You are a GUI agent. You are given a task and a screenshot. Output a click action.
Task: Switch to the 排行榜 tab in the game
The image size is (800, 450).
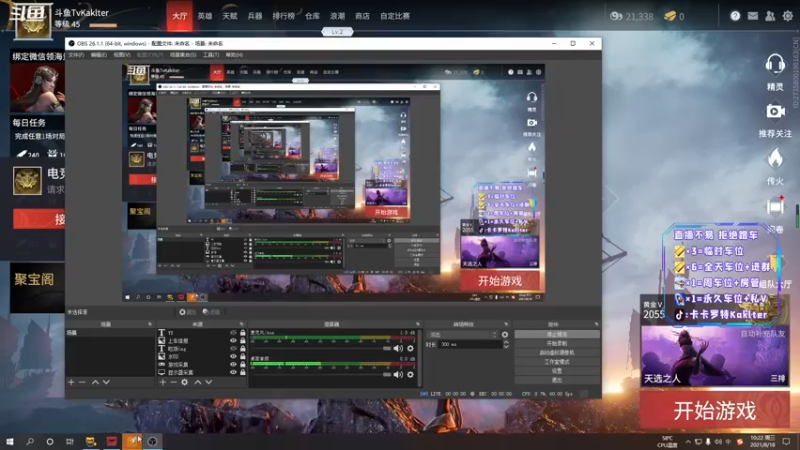283,16
